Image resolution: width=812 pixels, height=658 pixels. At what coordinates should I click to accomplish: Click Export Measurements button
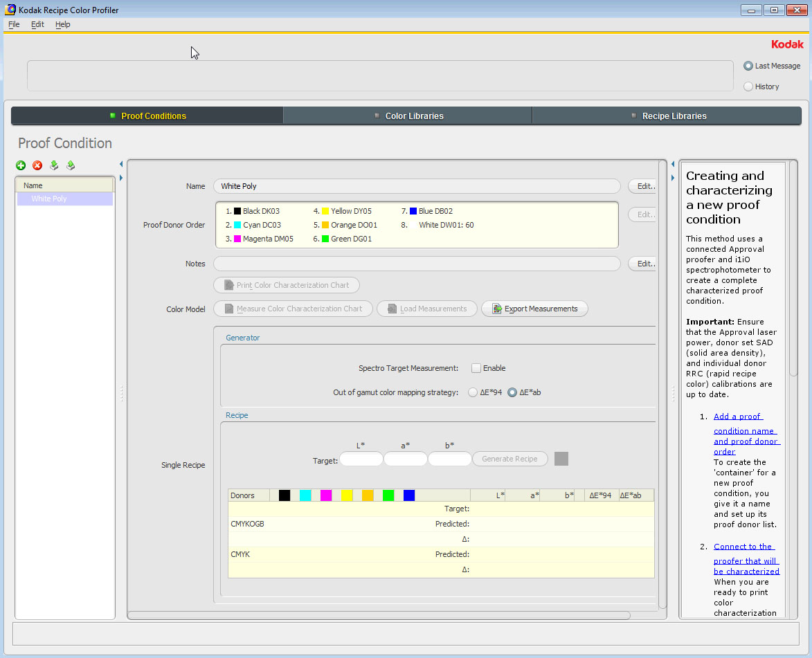pos(534,309)
